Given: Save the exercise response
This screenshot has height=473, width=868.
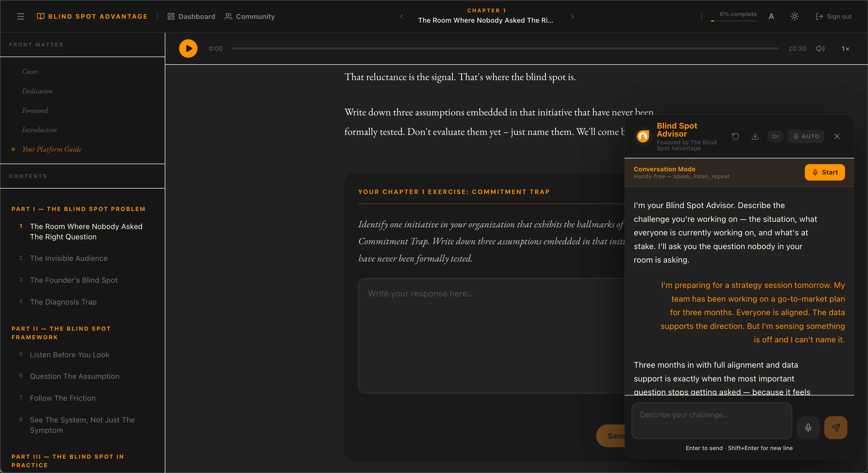Looking at the screenshot, I should coord(611,436).
